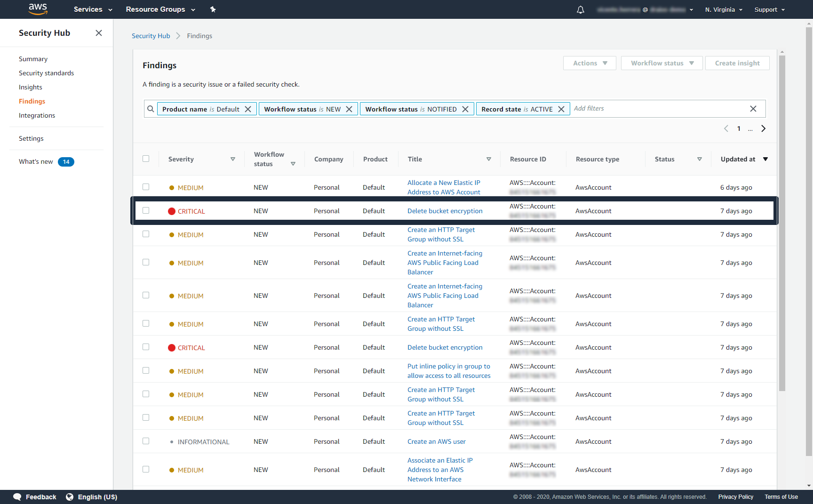The height and width of the screenshot is (504, 813).
Task: Click the What's new 14 badge
Action: (x=66, y=162)
